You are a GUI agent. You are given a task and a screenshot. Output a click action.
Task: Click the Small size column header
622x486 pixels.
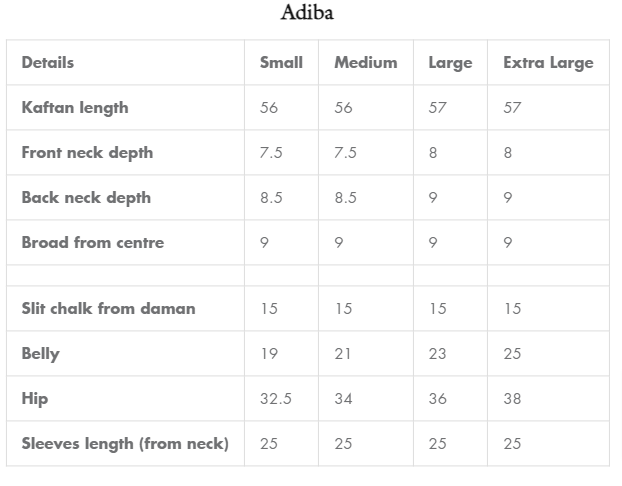tap(281, 62)
